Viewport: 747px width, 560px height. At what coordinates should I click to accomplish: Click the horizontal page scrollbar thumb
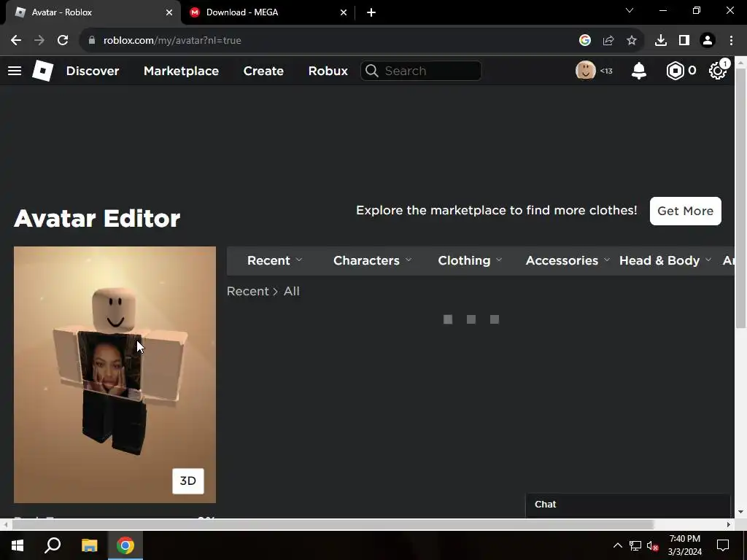333,525
